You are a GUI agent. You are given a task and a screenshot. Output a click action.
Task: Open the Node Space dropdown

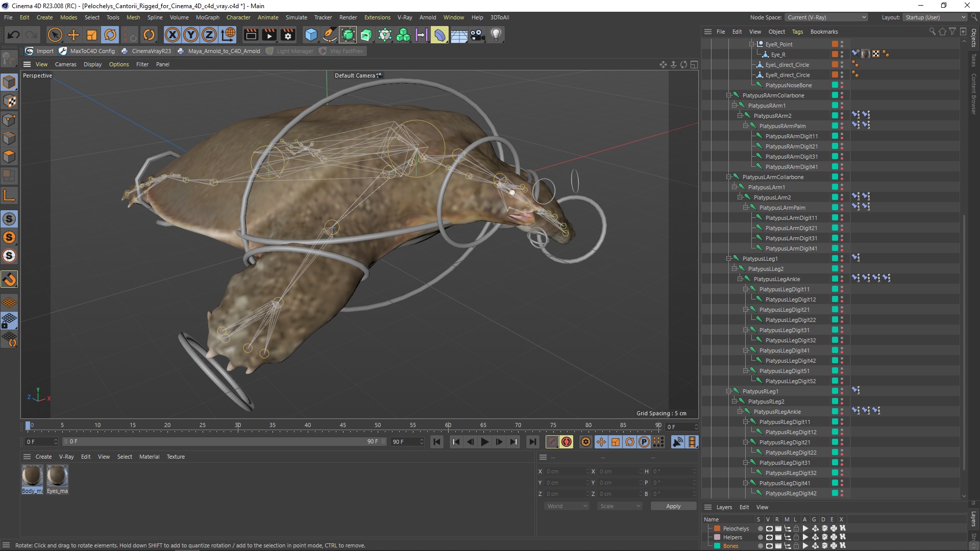point(826,17)
